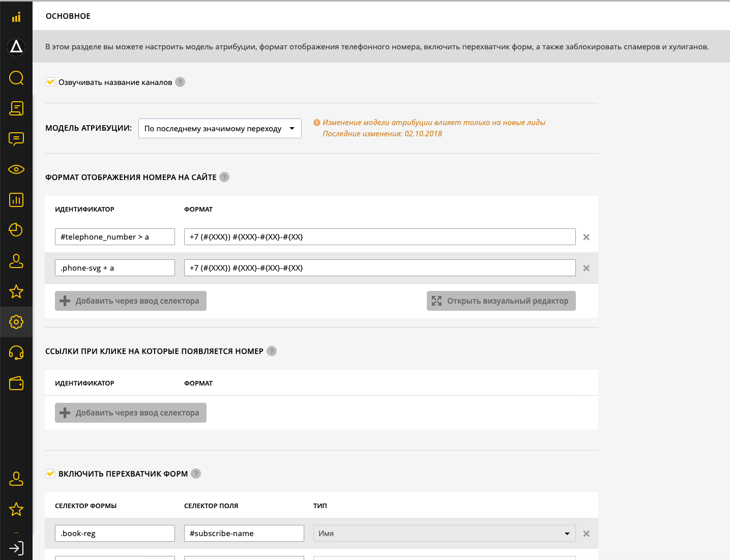
Task: Click the '#subscribe-name' field selector input
Action: coord(244,534)
